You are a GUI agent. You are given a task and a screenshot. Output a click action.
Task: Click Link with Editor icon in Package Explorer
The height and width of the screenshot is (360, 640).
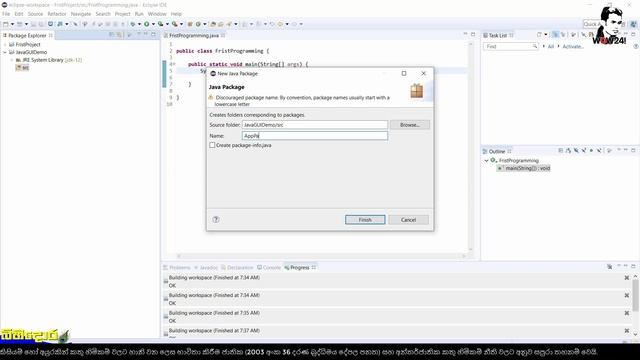pyautogui.click(x=119, y=35)
